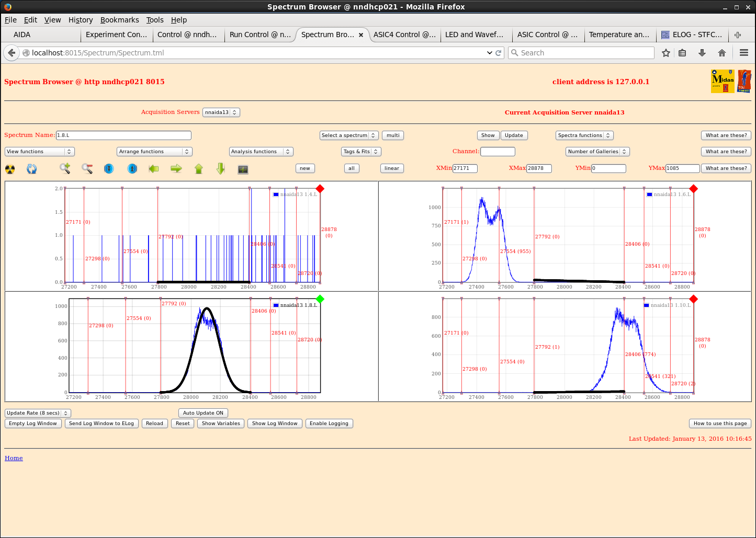
Task: Open View functions dropdown
Action: click(x=40, y=152)
